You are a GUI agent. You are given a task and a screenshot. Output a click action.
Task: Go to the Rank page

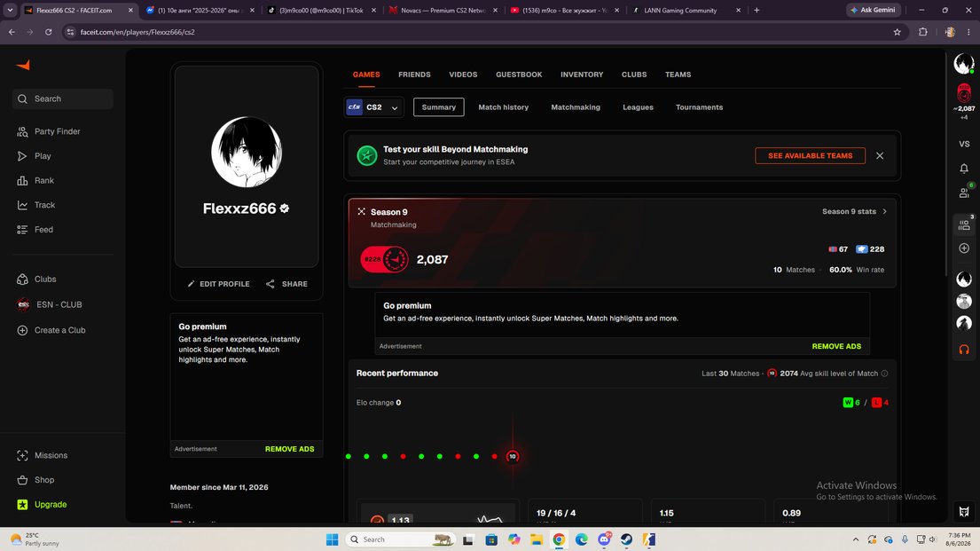tap(35, 180)
